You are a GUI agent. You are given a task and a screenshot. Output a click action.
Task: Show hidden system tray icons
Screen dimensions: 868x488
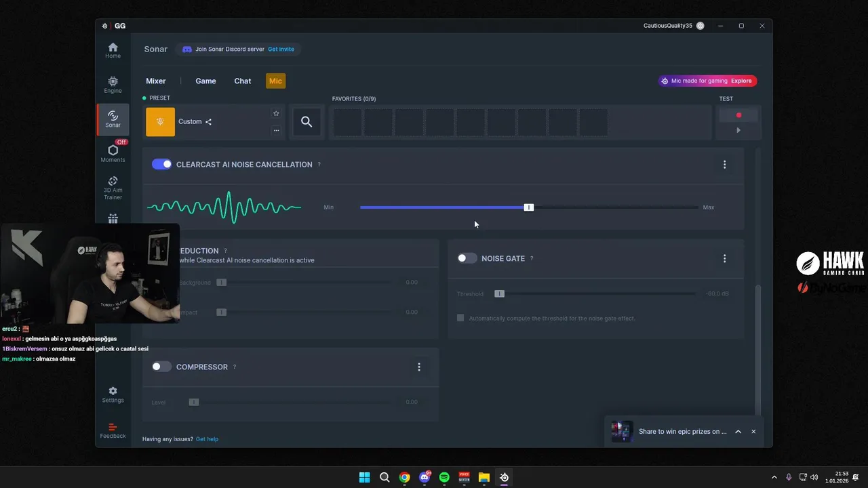[774, 477]
